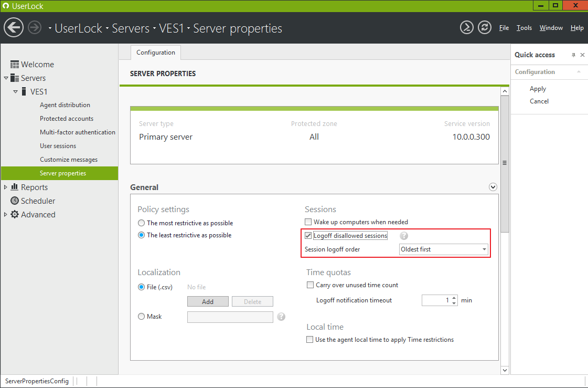Click the VES1 server icon
588x388 pixels.
(x=24, y=91)
